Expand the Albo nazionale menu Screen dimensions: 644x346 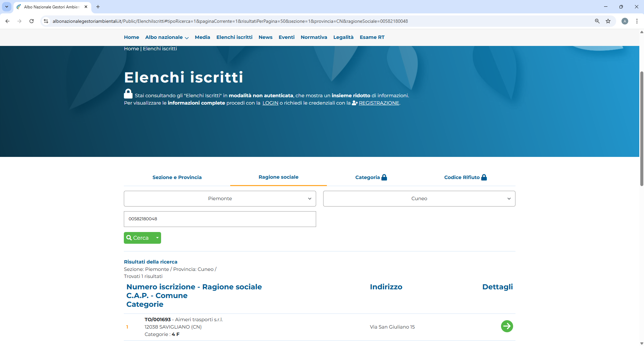[167, 37]
